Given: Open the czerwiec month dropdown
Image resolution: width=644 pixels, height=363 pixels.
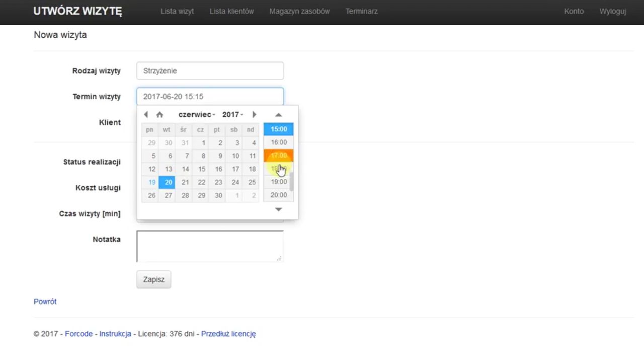Looking at the screenshot, I should (197, 115).
